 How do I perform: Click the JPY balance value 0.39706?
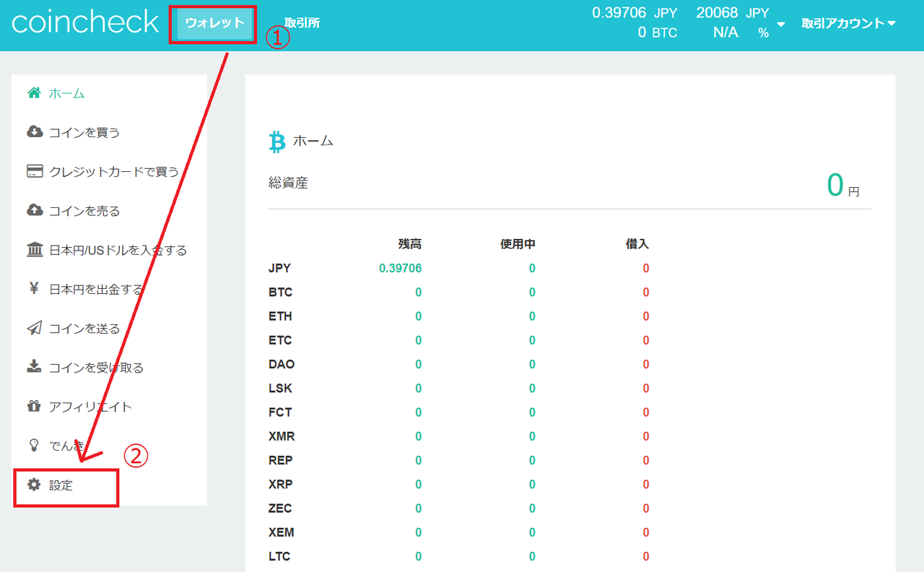pyautogui.click(x=401, y=268)
